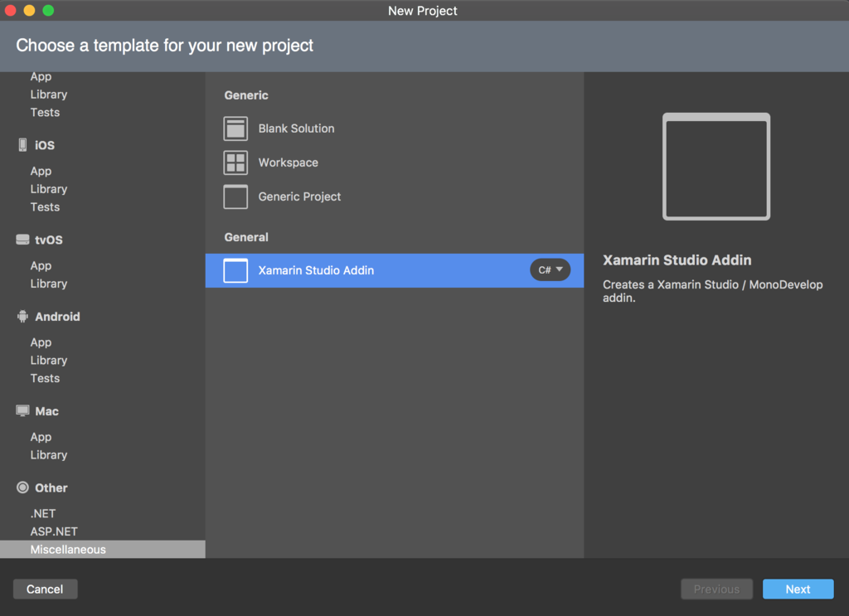This screenshot has height=616, width=849.
Task: Click the tvOS category heading
Action: (x=49, y=240)
